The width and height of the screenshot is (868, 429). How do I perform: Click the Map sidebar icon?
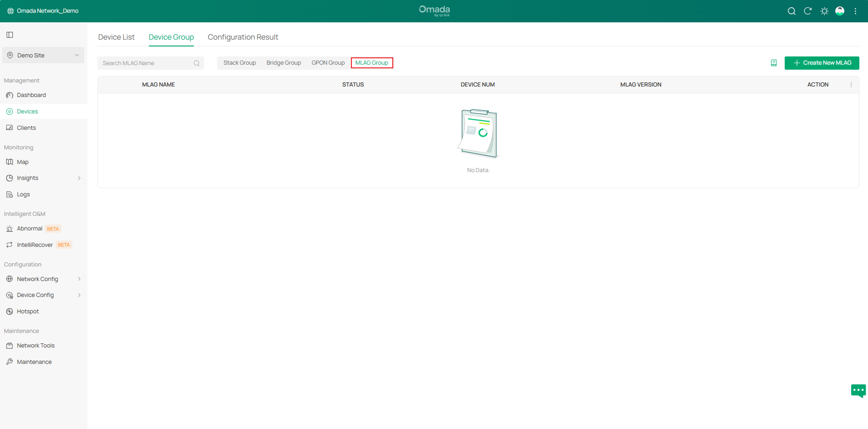coord(9,162)
